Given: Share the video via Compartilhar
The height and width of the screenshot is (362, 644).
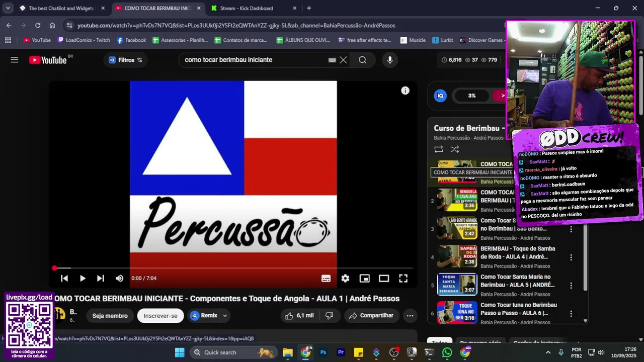Looking at the screenshot, I should [x=371, y=316].
